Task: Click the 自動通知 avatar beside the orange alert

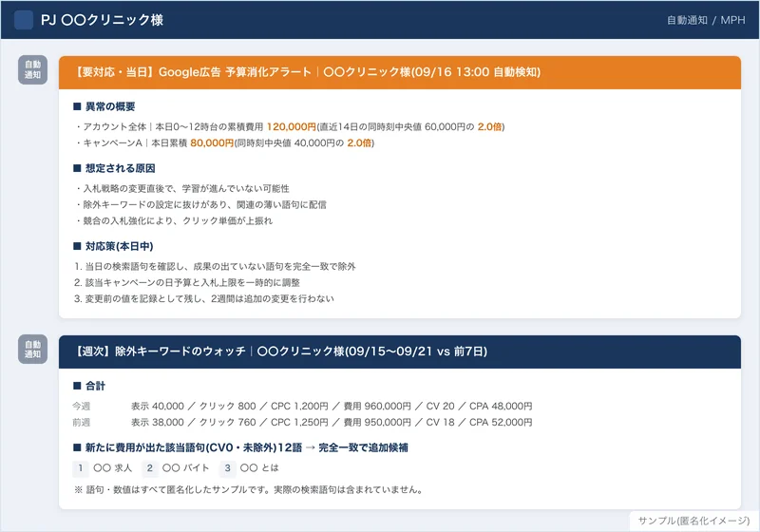Action: coord(33,69)
